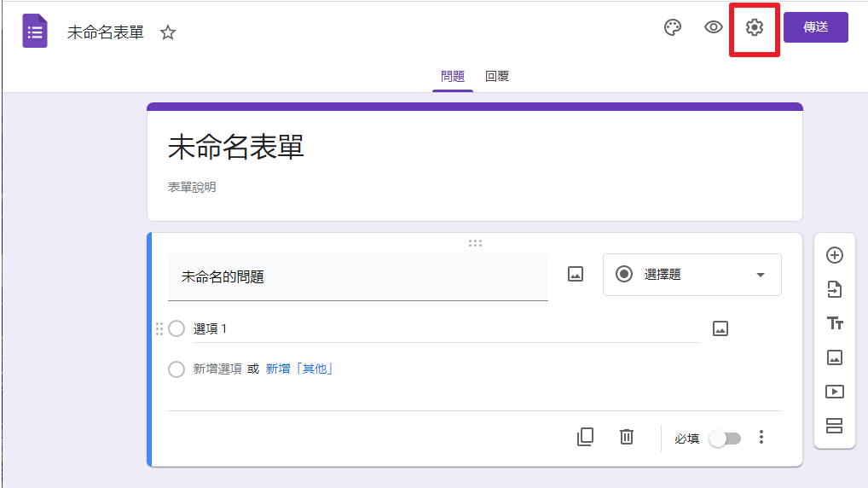Delete the question with trash icon
Screen dimensions: 868x488
626,437
